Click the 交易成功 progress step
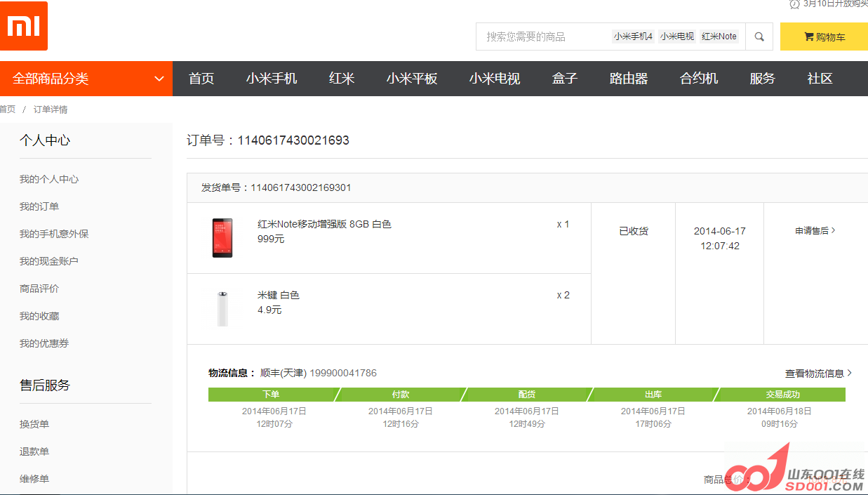 [782, 395]
